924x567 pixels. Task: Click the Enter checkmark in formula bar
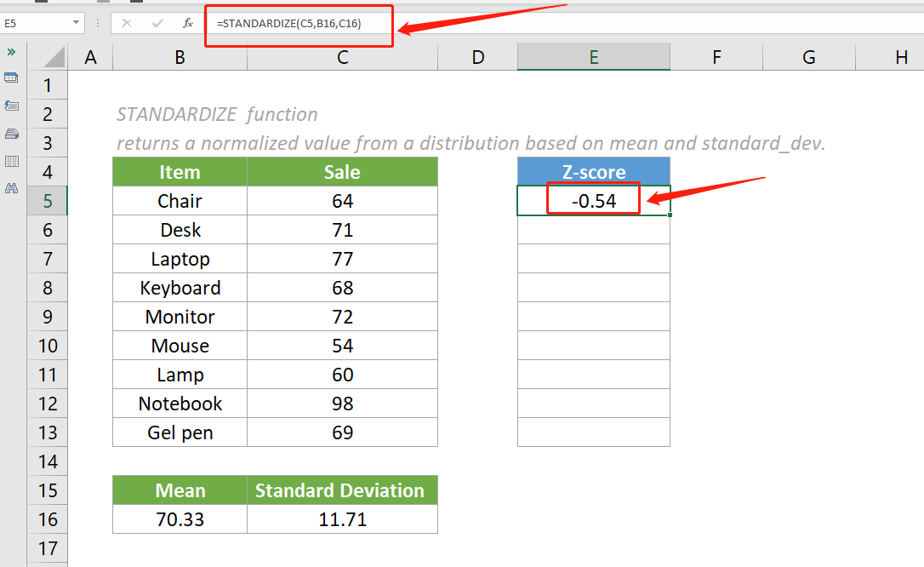click(156, 24)
